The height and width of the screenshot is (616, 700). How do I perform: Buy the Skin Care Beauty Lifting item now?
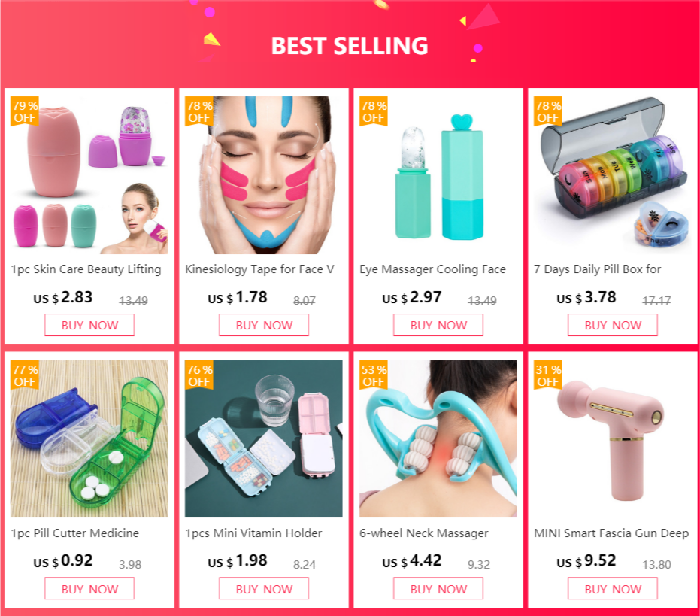[x=89, y=325]
